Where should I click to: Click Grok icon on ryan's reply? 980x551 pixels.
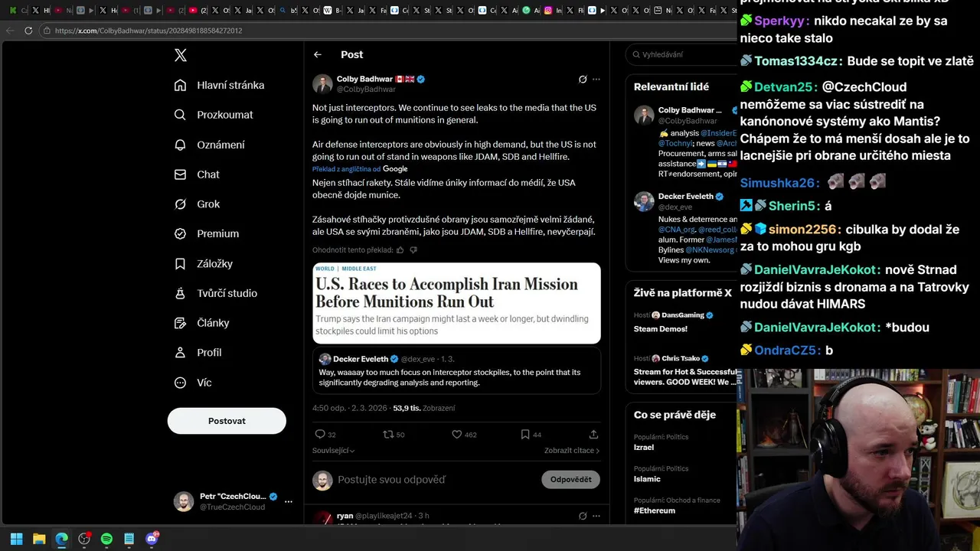583,516
